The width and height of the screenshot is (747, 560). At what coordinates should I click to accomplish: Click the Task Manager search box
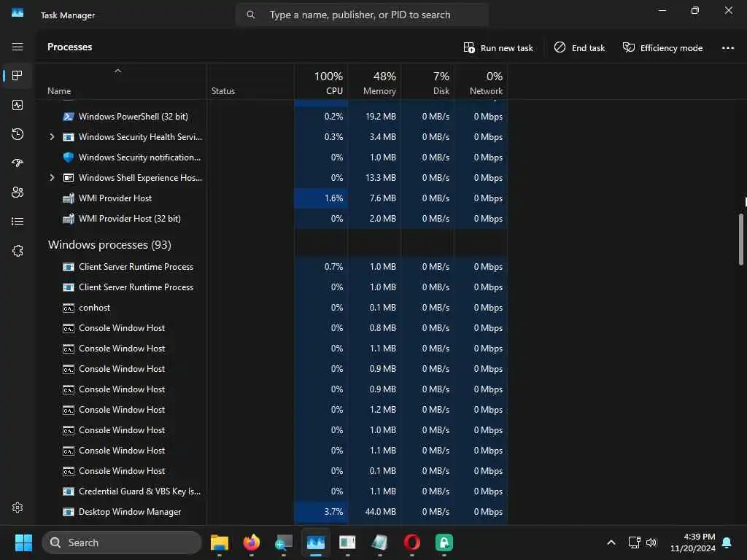tap(362, 15)
